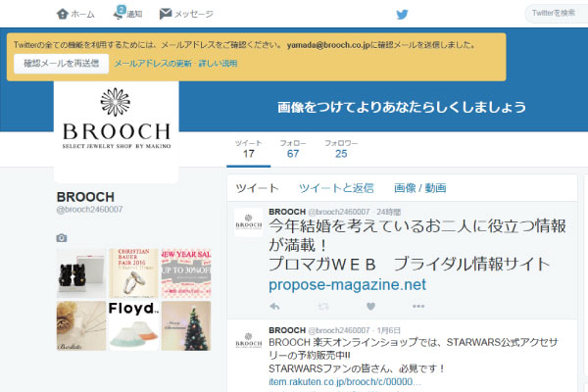Image resolution: width=588 pixels, height=392 pixels.
Task: Click the header banner 画像をつけて text
Action: pos(402,107)
